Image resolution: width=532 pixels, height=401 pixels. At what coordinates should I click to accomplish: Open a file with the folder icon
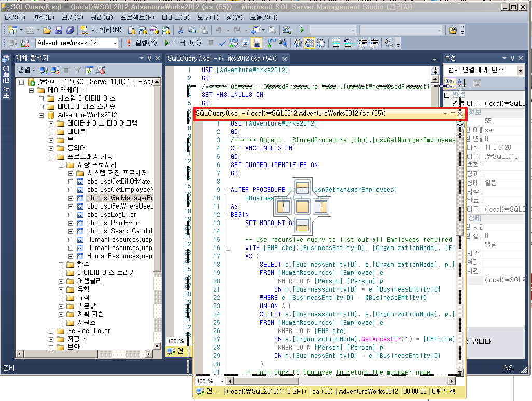[47, 30]
